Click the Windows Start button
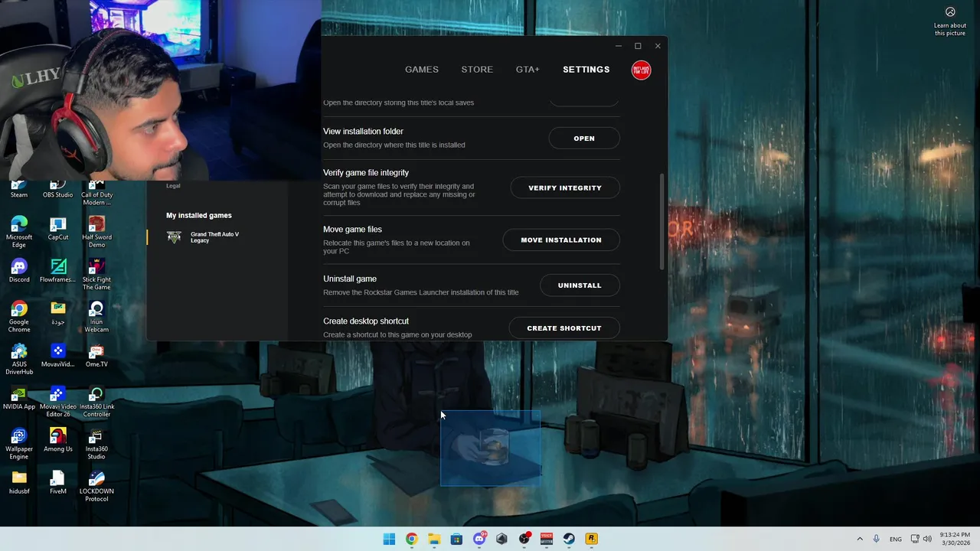The image size is (980, 551). click(389, 539)
